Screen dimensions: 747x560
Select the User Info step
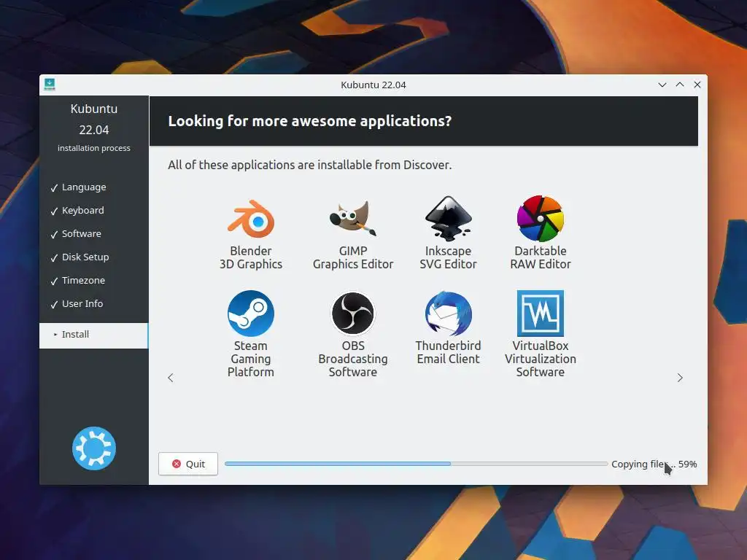pyautogui.click(x=82, y=303)
